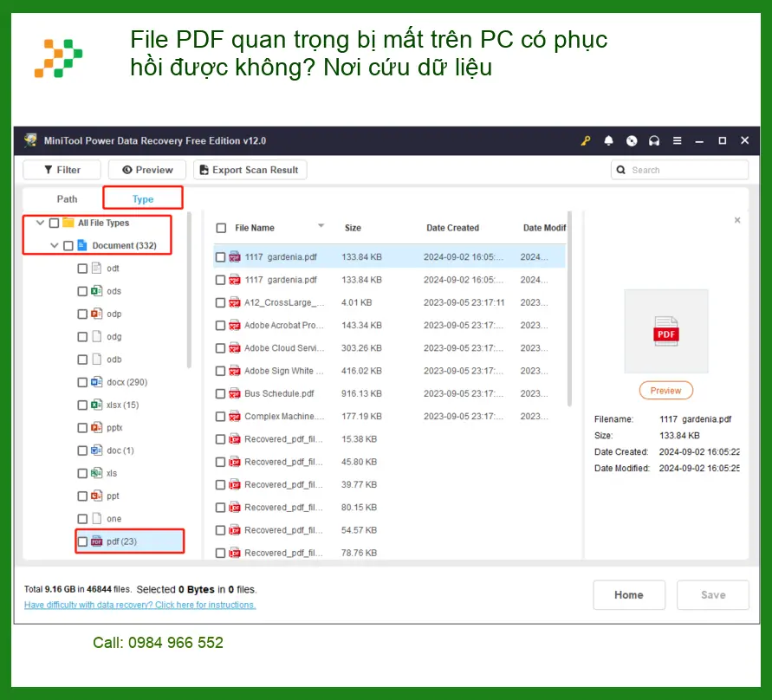
Task: Check the xlsx (15) checkbox
Action: click(x=82, y=405)
